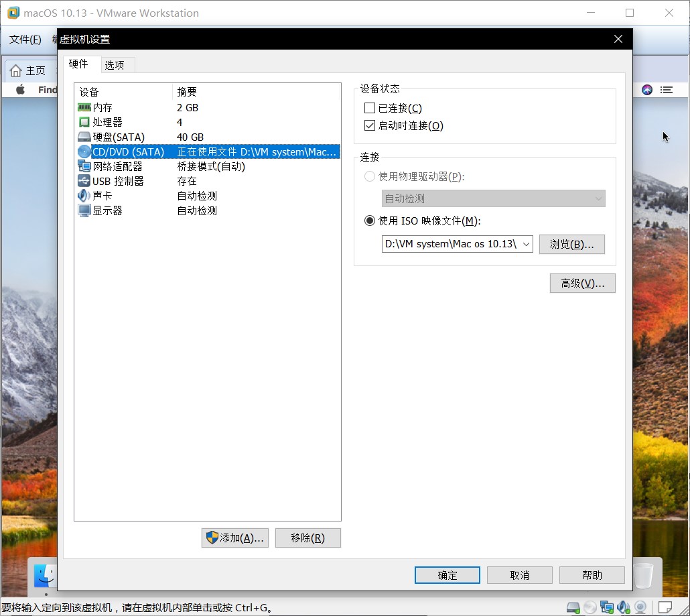Image resolution: width=690 pixels, height=616 pixels.
Task: Open Siri in macOS menu bar
Action: coord(647,90)
